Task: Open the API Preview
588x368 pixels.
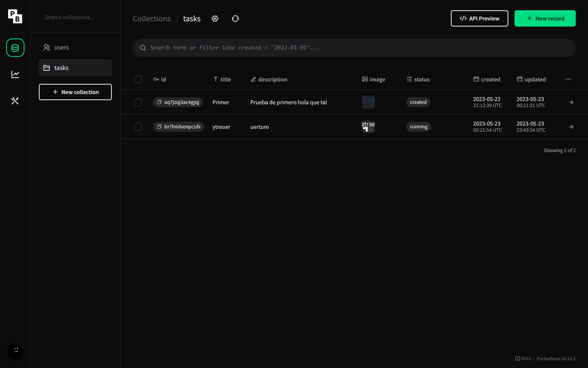Action: (479, 18)
